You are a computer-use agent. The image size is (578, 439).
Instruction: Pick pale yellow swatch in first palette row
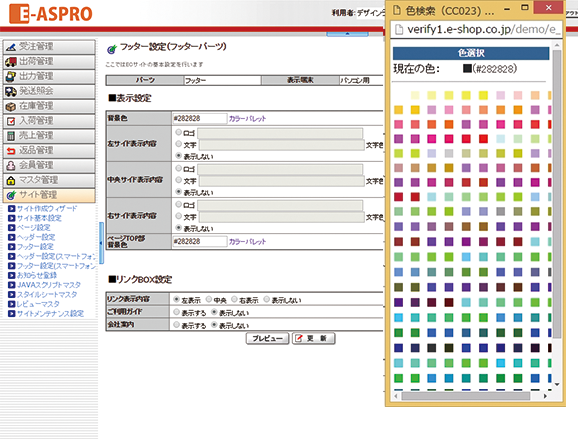(415, 95)
